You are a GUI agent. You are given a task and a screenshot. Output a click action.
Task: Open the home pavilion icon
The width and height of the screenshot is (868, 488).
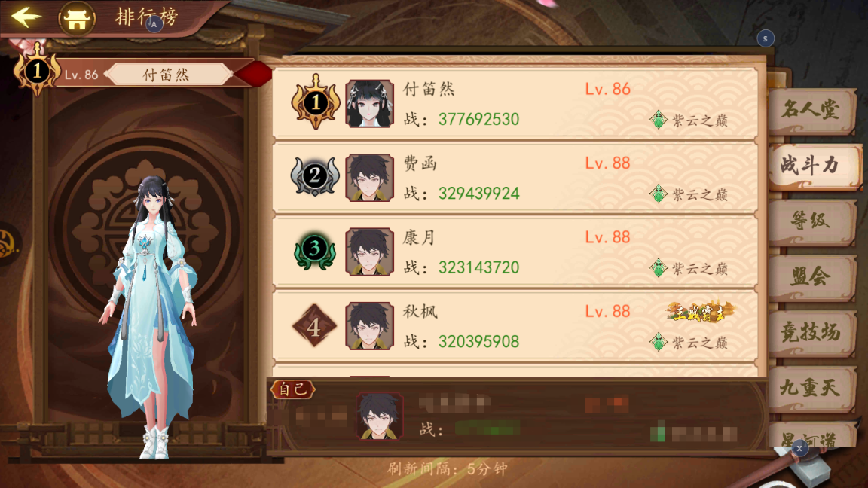(x=77, y=19)
